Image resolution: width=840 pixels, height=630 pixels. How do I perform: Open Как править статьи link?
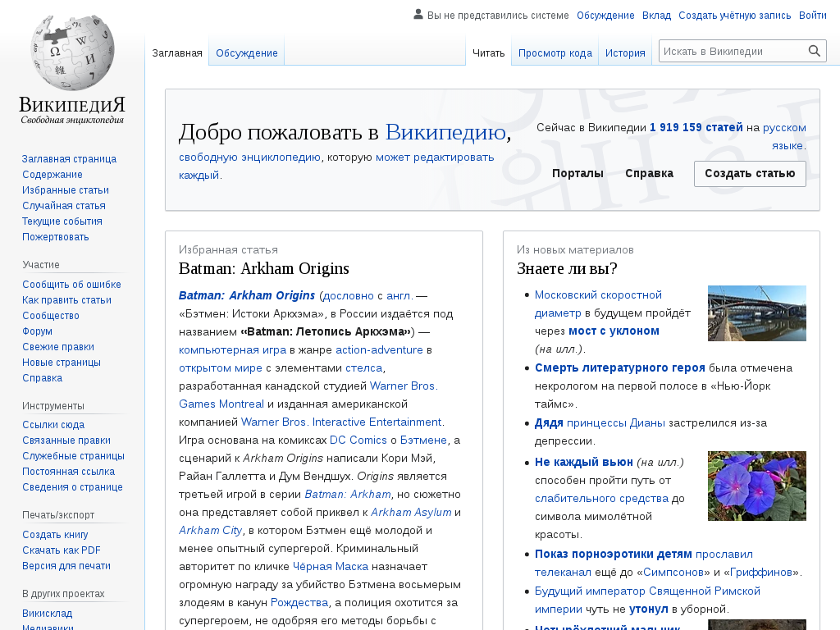coord(67,300)
